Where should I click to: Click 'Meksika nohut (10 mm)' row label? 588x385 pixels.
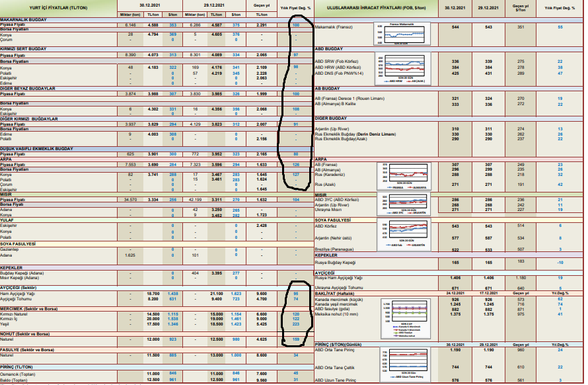[x=336, y=314]
